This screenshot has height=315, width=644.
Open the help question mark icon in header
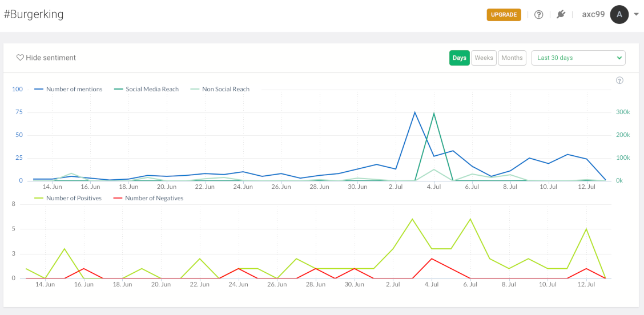pos(538,15)
